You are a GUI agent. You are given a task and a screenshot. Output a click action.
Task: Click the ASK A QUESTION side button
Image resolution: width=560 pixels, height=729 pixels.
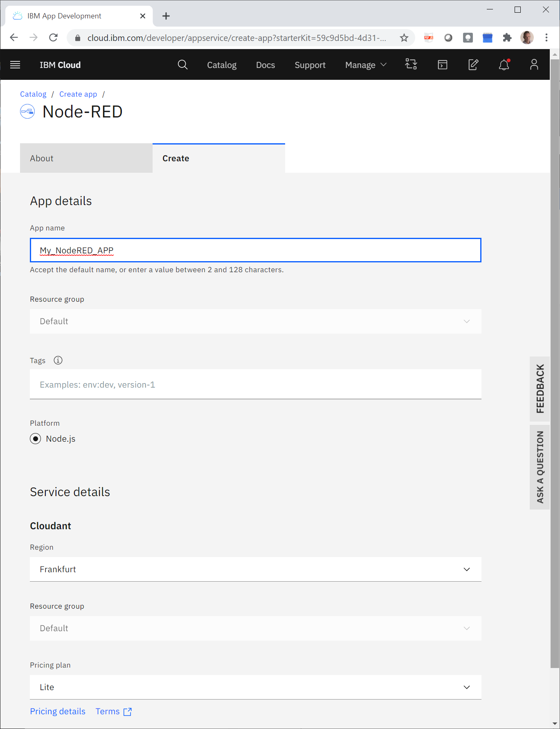[540, 467]
